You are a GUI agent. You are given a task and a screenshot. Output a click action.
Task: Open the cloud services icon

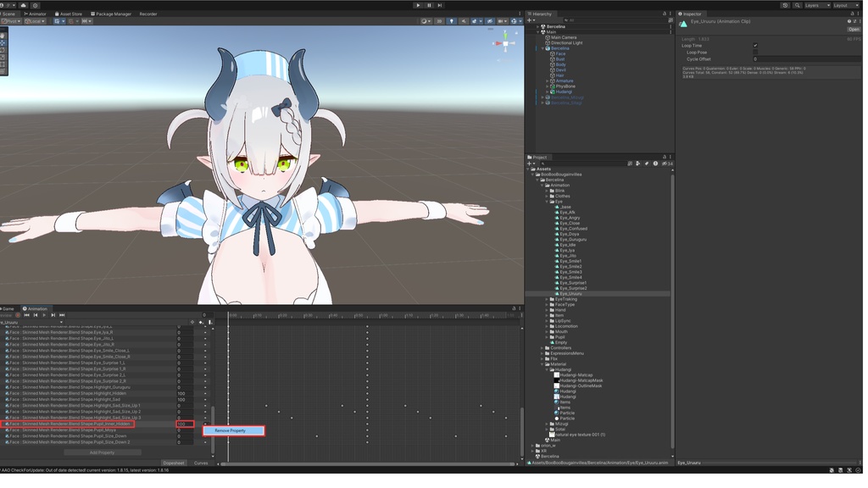pyautogui.click(x=23, y=5)
